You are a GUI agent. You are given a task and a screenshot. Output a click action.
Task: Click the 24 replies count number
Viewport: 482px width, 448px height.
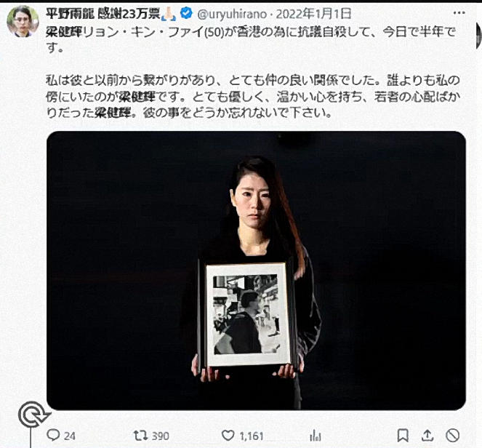coord(70,436)
